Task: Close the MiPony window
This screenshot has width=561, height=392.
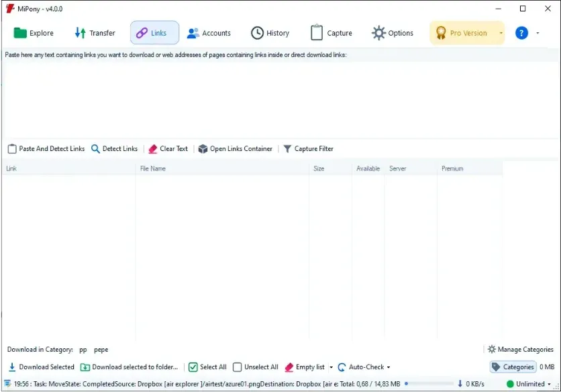Action: [548, 8]
